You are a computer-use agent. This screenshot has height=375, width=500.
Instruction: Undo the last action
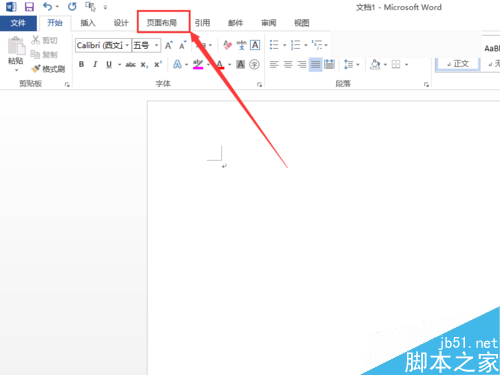pyautogui.click(x=48, y=6)
